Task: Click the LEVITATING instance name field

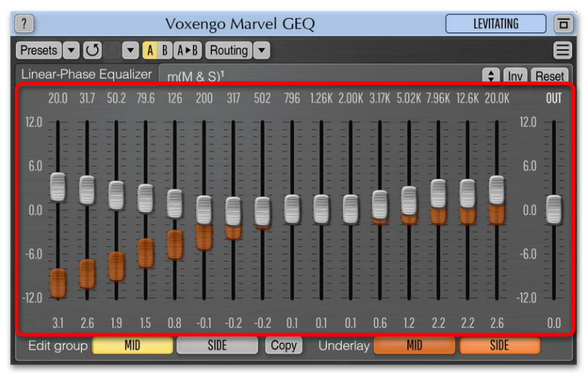Action: (495, 24)
